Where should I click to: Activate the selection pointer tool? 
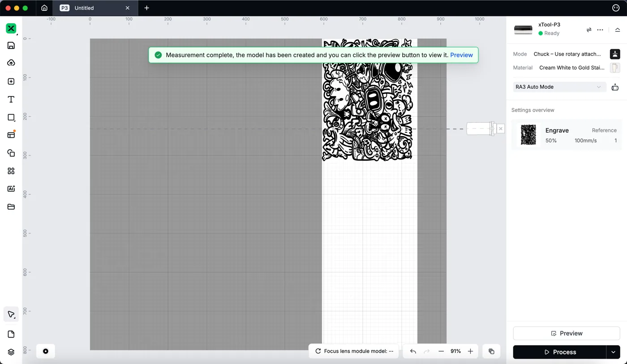click(x=11, y=314)
